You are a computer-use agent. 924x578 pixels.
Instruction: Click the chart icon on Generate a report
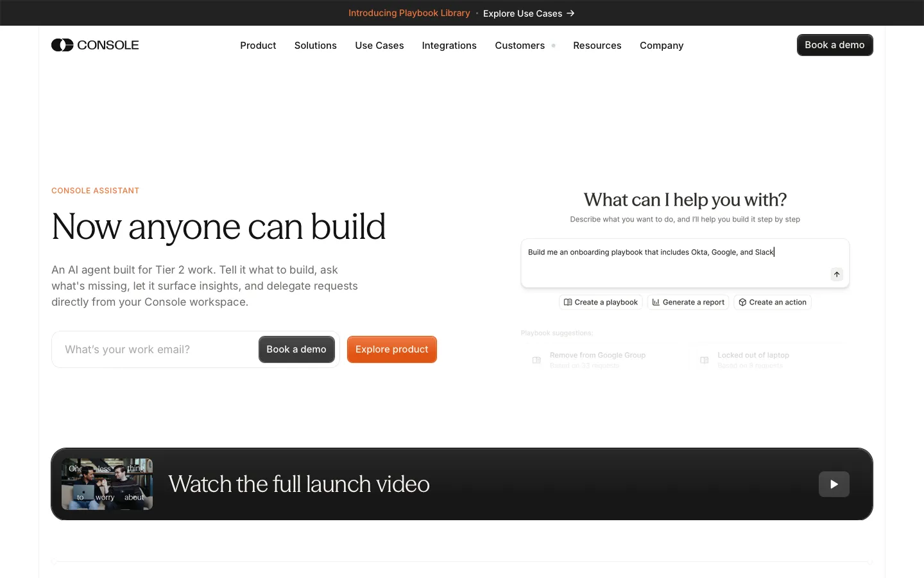[656, 302]
